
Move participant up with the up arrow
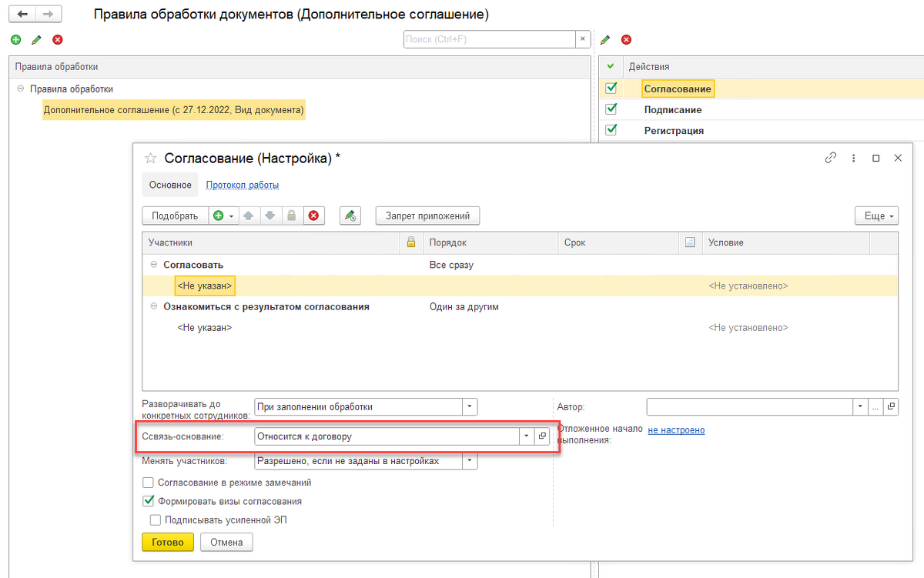pos(248,215)
